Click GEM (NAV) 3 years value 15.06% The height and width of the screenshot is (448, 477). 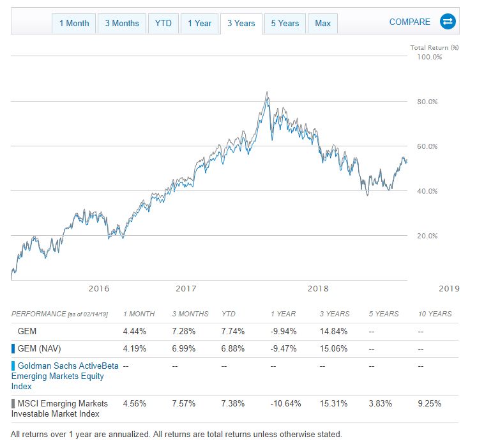click(x=333, y=348)
